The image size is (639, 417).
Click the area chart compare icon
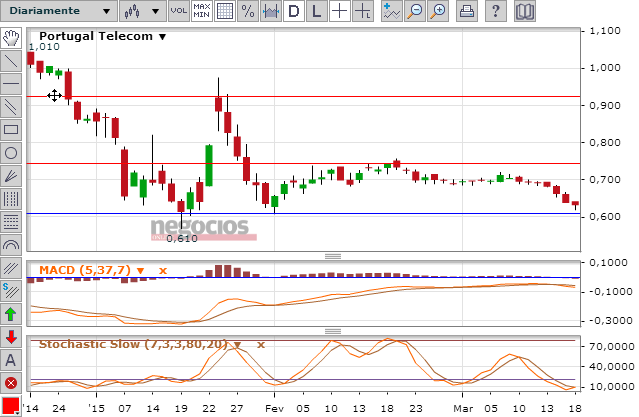[x=271, y=11]
